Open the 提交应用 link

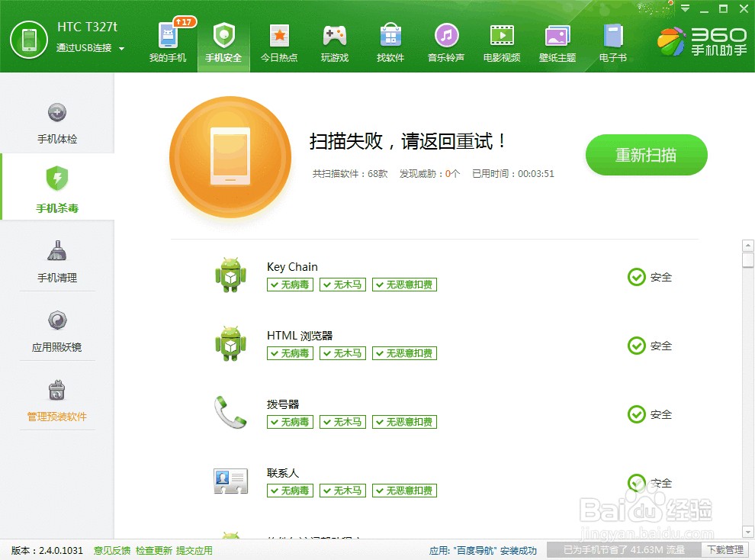[194, 550]
